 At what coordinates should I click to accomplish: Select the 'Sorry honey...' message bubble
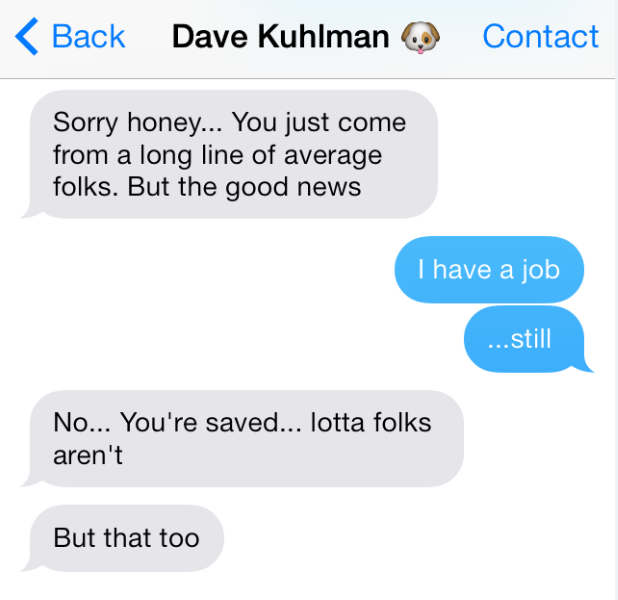(234, 154)
